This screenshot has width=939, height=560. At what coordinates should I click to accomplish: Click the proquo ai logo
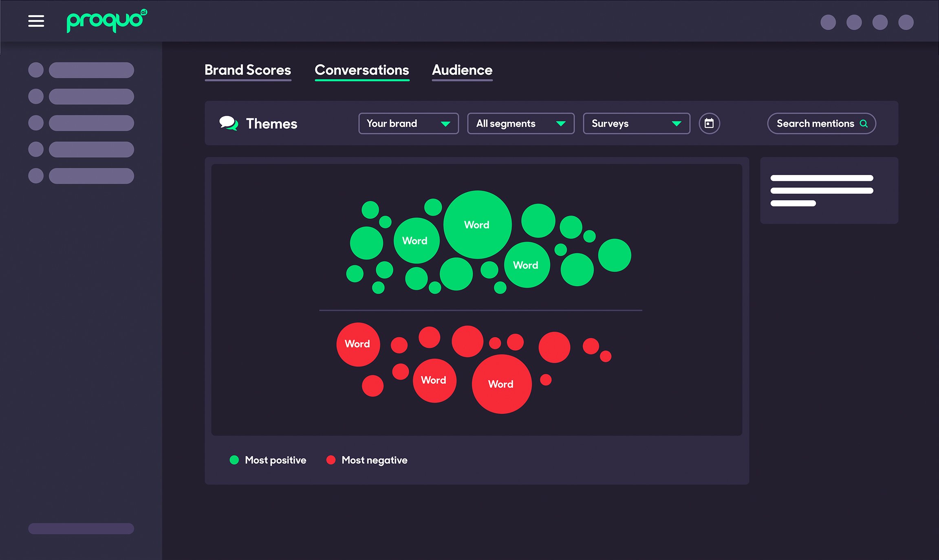click(x=107, y=20)
